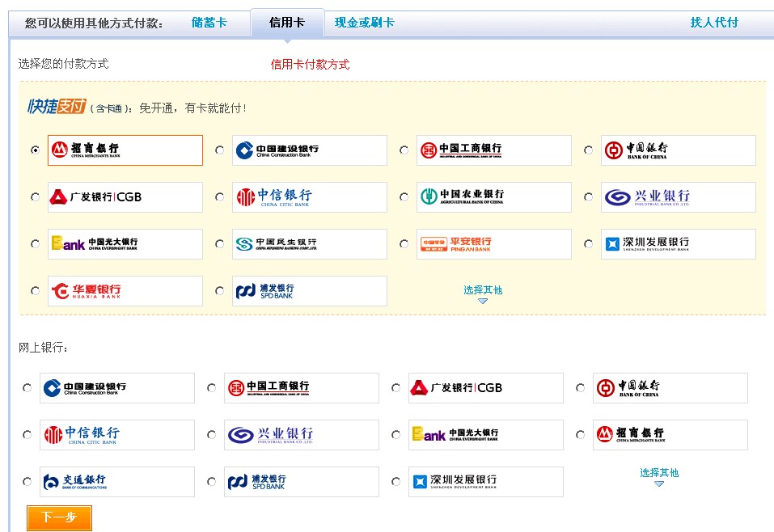This screenshot has width=774, height=532.
Task: Open the 现金或刷卡 tab
Action: (364, 23)
